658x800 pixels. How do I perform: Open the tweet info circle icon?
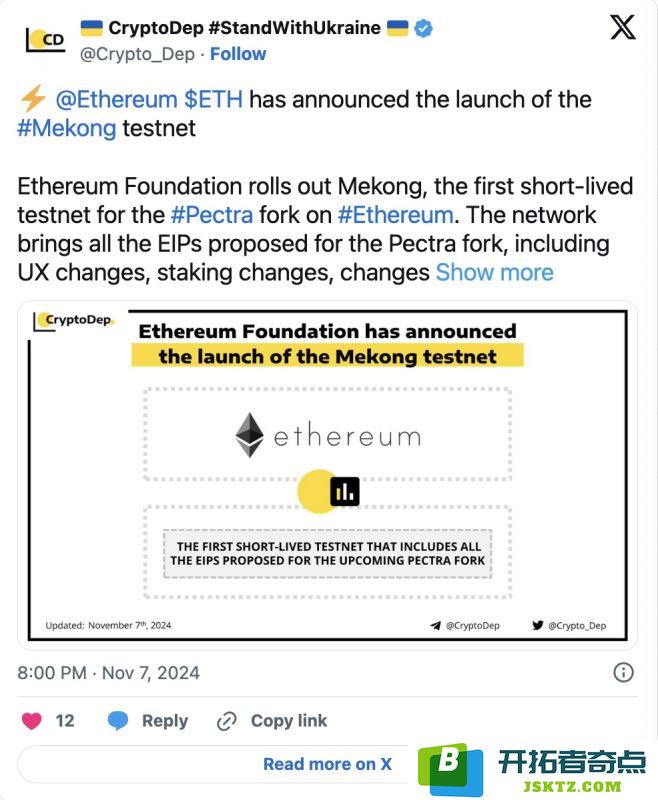(623, 672)
